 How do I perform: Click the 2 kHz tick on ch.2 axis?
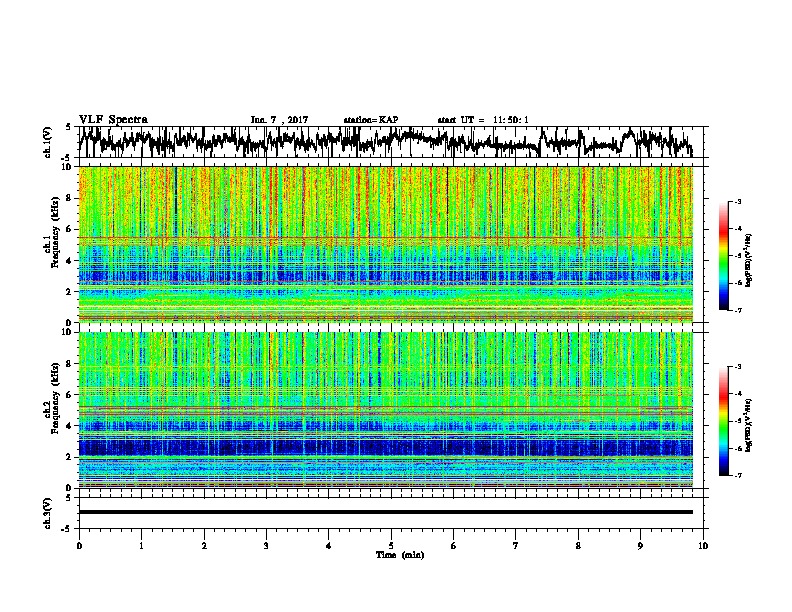coord(69,457)
